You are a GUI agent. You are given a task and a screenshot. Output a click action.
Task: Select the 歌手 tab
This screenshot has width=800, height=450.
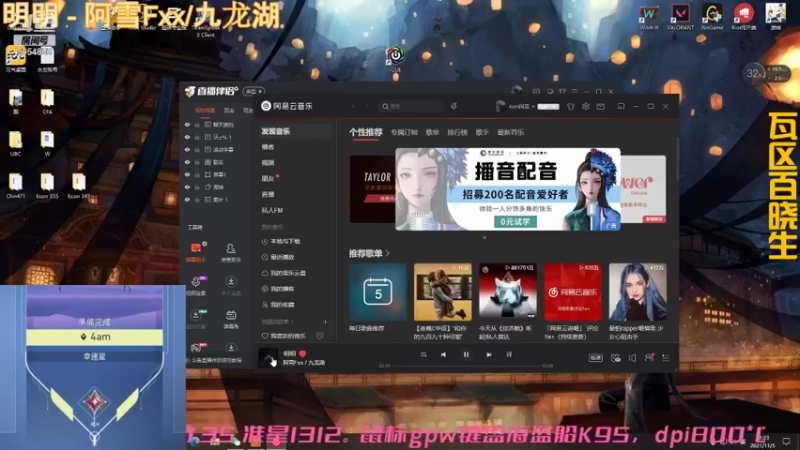[x=482, y=132]
